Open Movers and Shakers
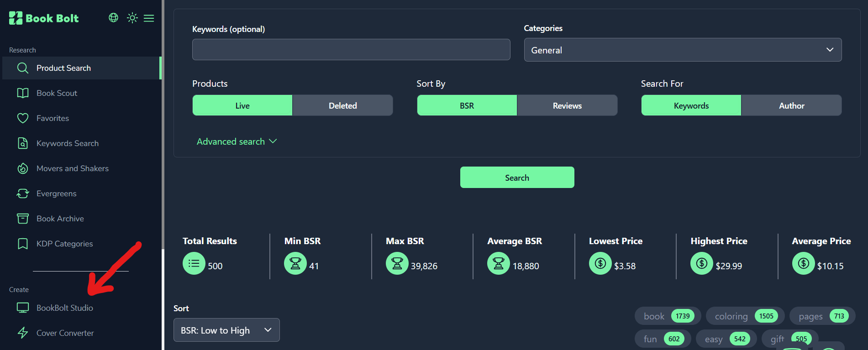Image resolution: width=868 pixels, height=350 pixels. (82, 168)
